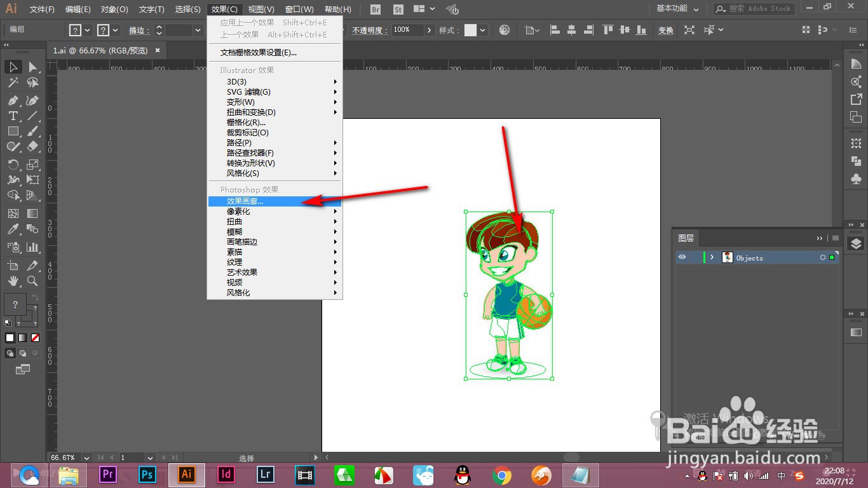This screenshot has width=868, height=488.
Task: Select the Direct Selection tool
Action: (32, 67)
